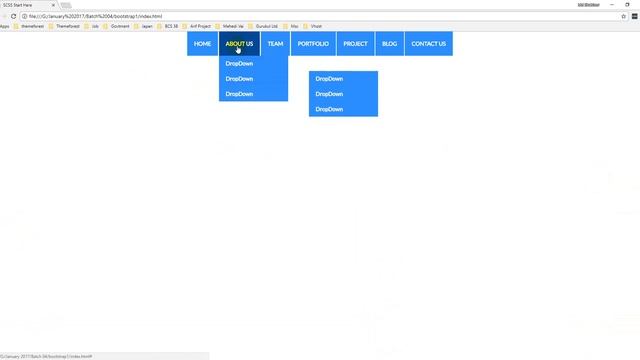
Task: Open the PORTFOLIO navigation item
Action: (313, 44)
